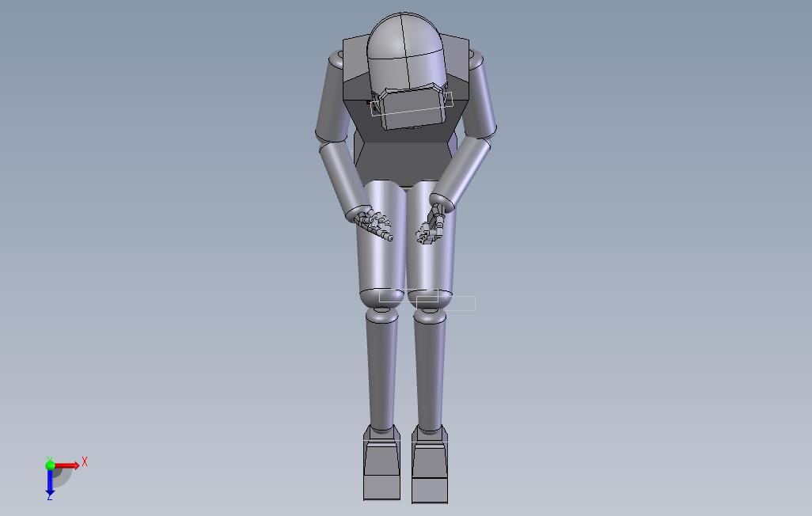Viewport: 812px width, 516px height.
Task: Select the foot block on viewer's left
Action: click(x=381, y=463)
